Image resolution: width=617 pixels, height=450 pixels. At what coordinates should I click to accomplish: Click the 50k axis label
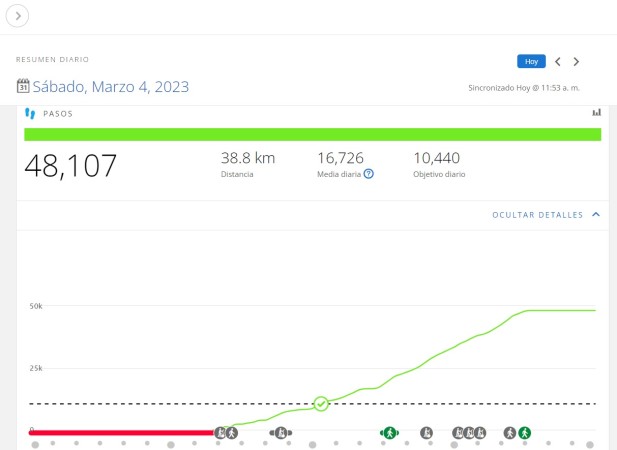[x=36, y=306]
